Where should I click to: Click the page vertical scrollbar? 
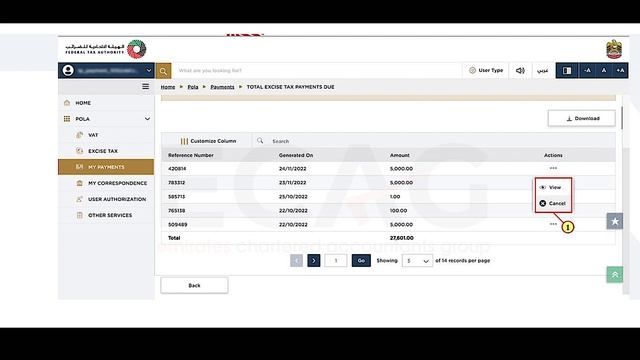click(622, 118)
